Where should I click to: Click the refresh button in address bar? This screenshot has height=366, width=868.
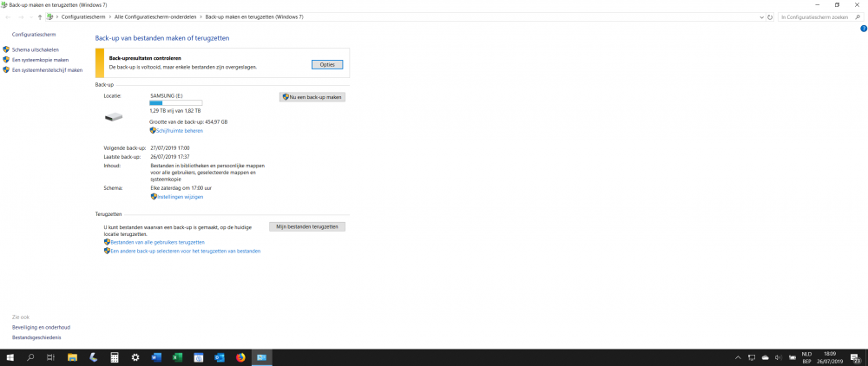[769, 17]
